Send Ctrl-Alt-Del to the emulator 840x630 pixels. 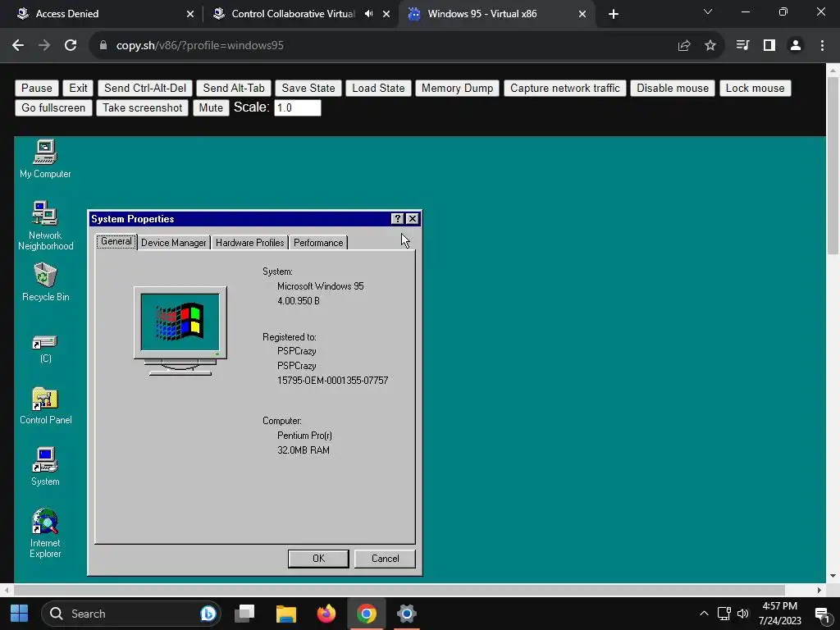coord(145,88)
